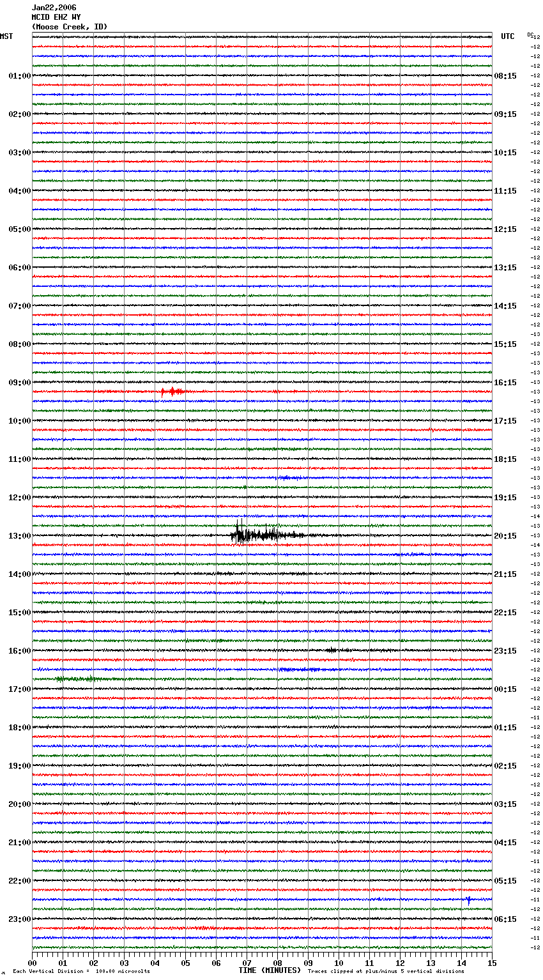Click the 10:15 UTC time label
This screenshot has height=980, width=543.
tap(505, 153)
